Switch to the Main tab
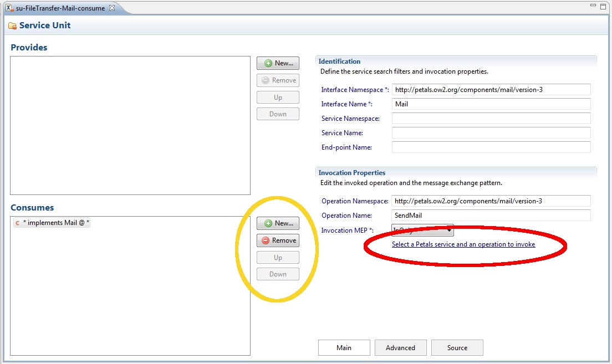 click(344, 348)
